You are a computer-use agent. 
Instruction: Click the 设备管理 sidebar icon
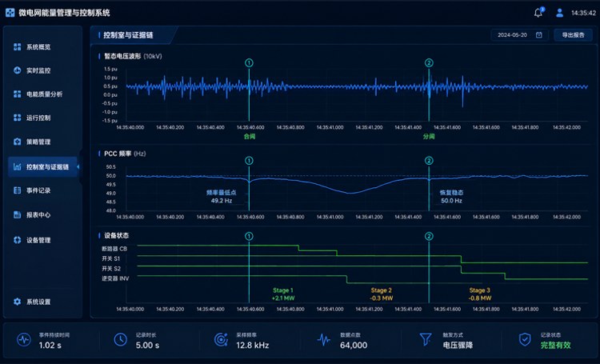(x=18, y=240)
